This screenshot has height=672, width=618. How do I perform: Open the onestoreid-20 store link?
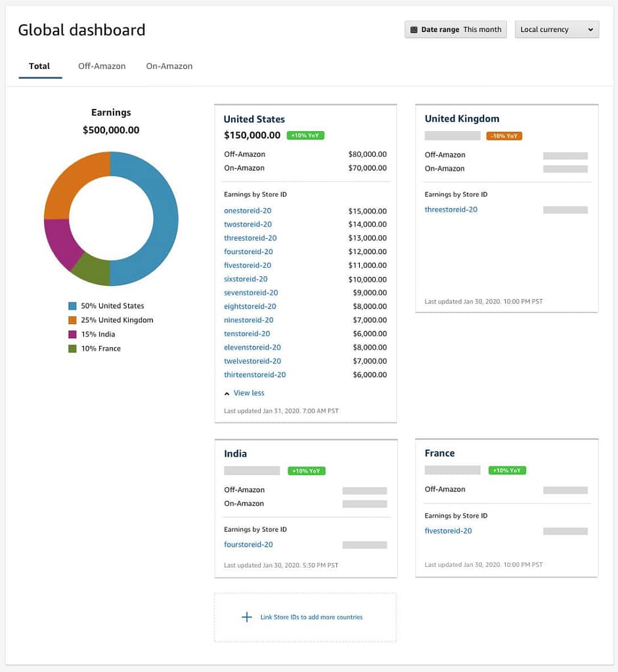point(248,211)
